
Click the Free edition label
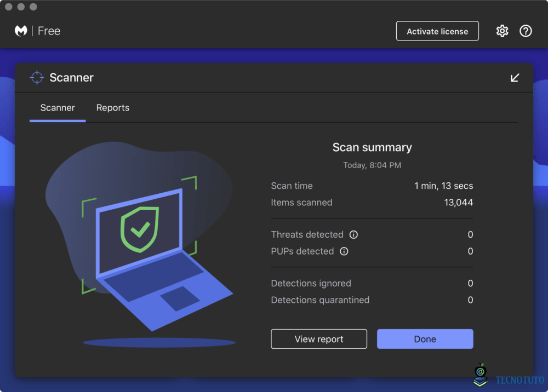click(x=49, y=31)
